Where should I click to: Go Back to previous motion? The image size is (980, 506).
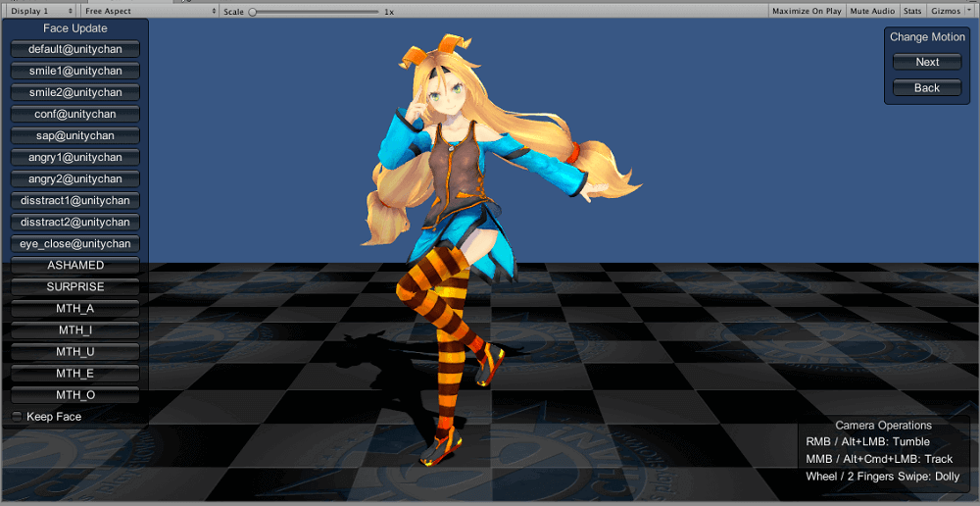click(x=927, y=88)
